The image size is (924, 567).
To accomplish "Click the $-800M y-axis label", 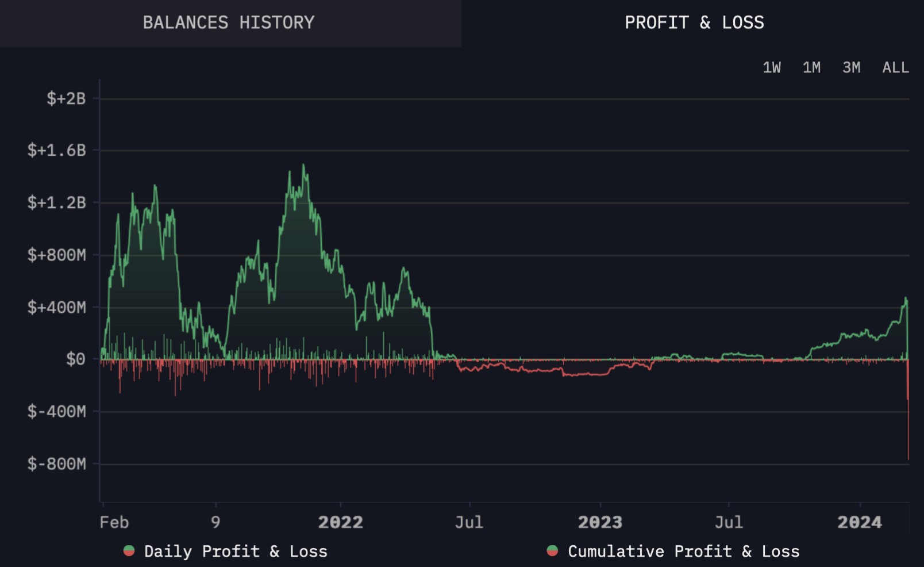I will [57, 464].
